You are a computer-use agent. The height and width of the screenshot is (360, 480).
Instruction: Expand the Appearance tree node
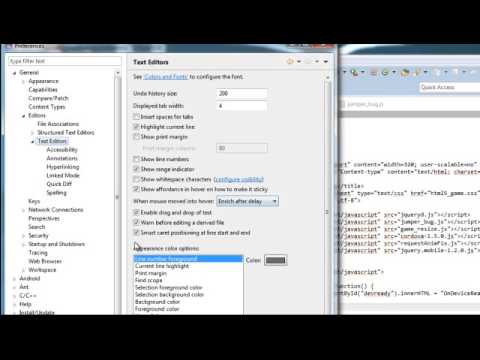click(x=23, y=81)
